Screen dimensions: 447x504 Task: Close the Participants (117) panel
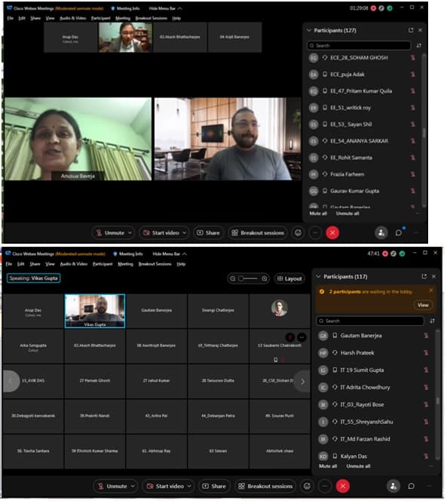coord(434,276)
